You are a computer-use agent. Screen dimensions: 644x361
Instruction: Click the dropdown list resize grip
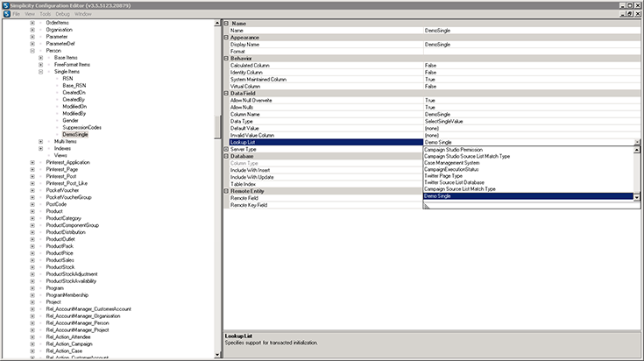(x=427, y=206)
